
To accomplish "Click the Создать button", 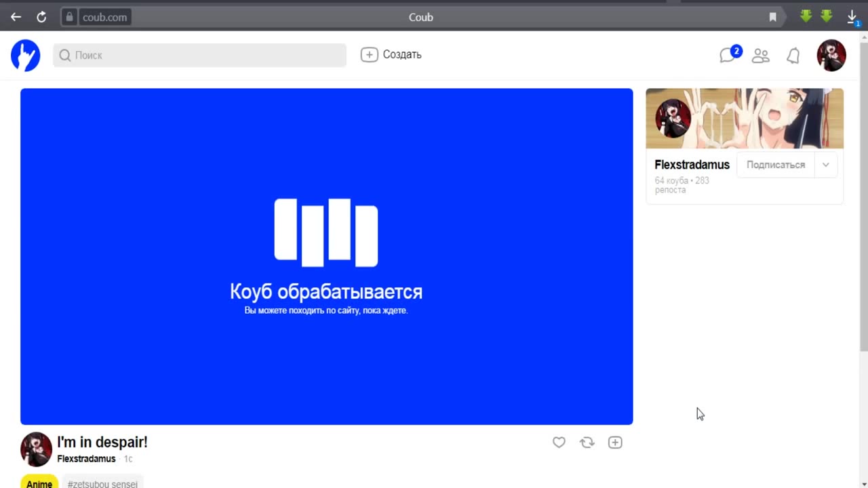I will coord(391,55).
